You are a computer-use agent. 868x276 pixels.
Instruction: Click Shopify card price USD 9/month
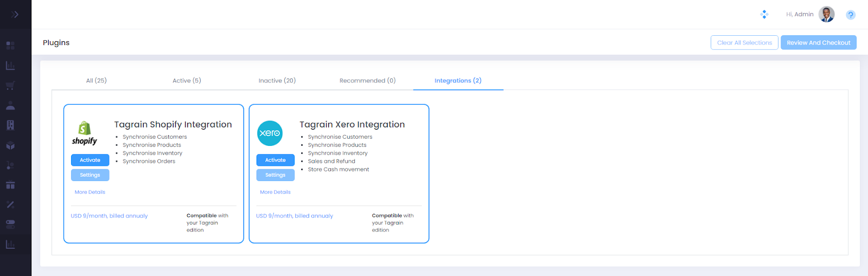(x=109, y=216)
